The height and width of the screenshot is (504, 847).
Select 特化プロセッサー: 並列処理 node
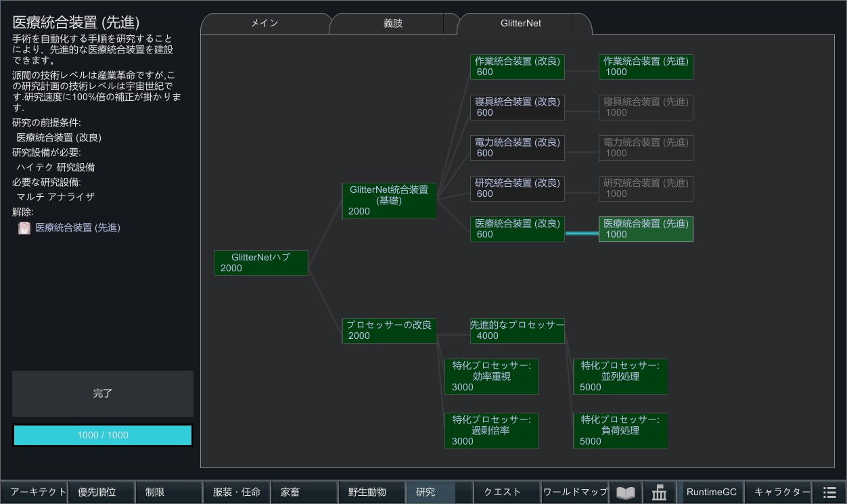pyautogui.click(x=620, y=377)
